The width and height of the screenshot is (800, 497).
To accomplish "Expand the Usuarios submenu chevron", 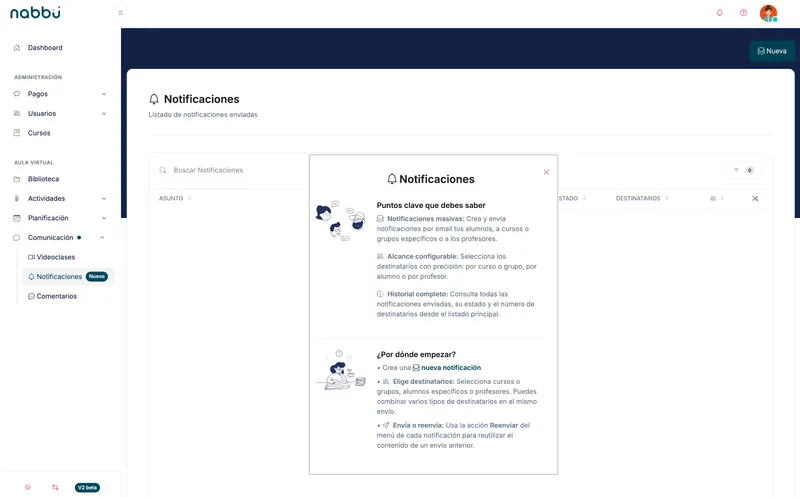I will pyautogui.click(x=104, y=113).
